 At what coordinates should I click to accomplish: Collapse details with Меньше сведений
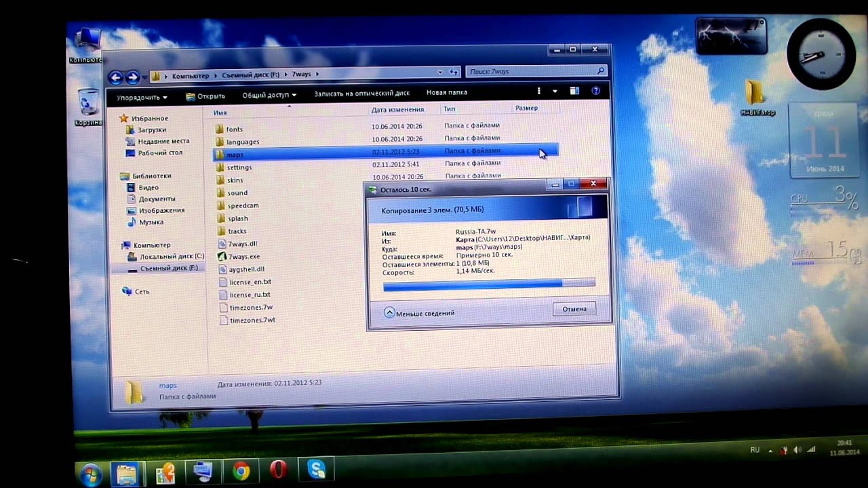(x=419, y=313)
